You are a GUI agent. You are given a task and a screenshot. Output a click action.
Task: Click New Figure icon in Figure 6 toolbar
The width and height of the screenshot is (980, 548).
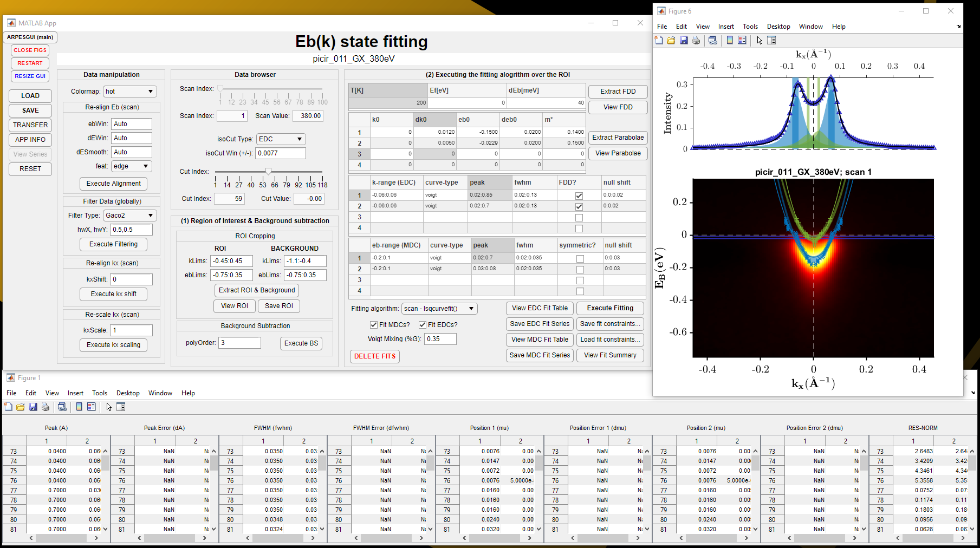tap(659, 40)
